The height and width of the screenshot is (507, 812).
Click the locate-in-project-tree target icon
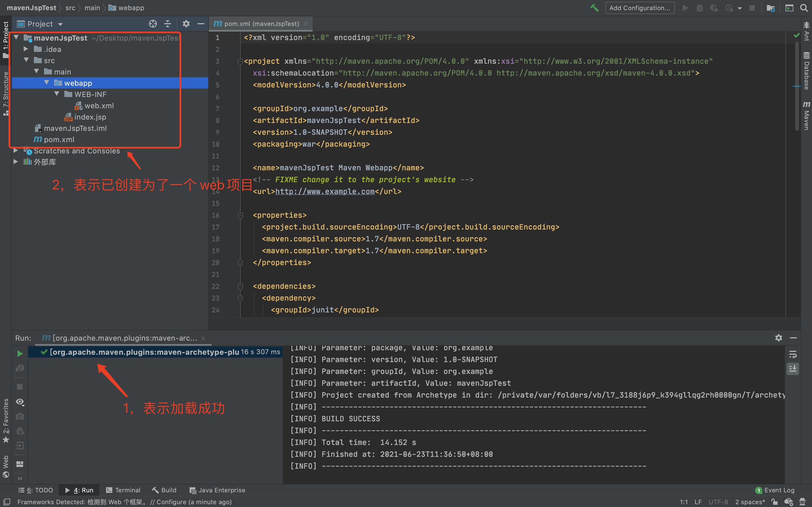coord(153,24)
